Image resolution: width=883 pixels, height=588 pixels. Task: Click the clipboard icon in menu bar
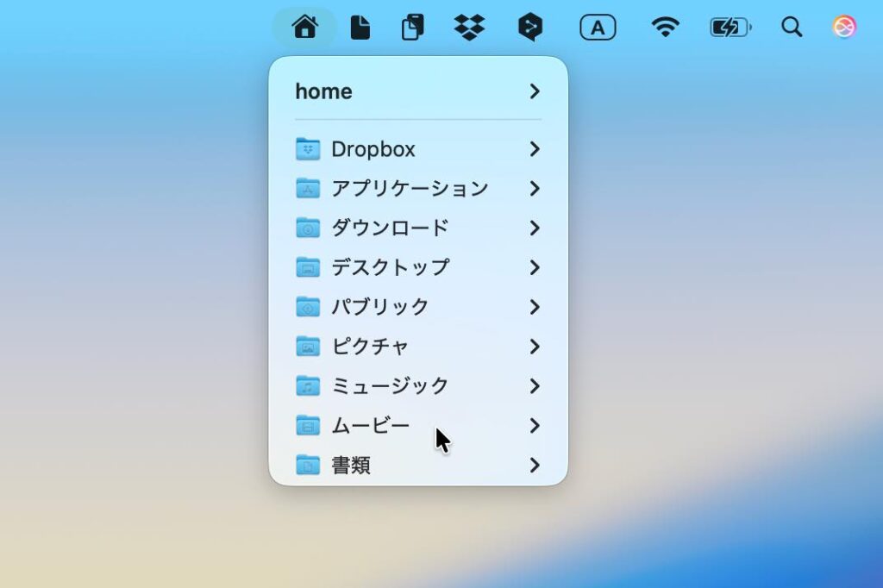(413, 28)
